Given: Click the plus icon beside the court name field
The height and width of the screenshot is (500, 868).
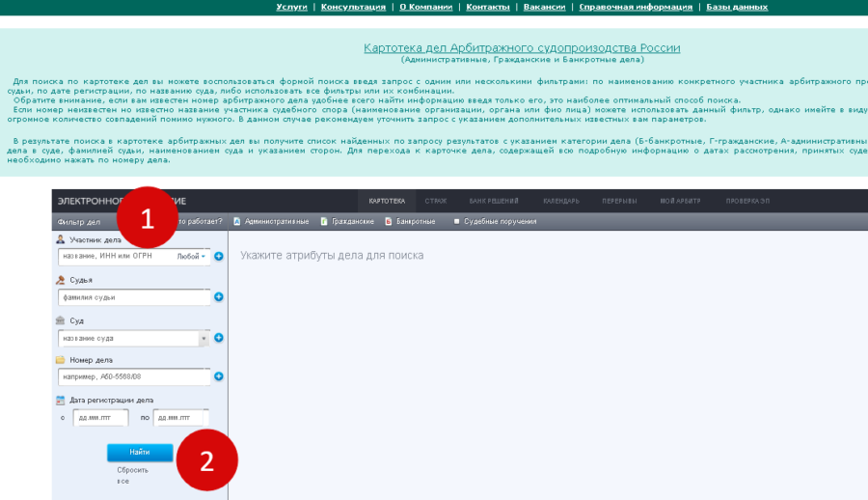Looking at the screenshot, I should pyautogui.click(x=218, y=338).
